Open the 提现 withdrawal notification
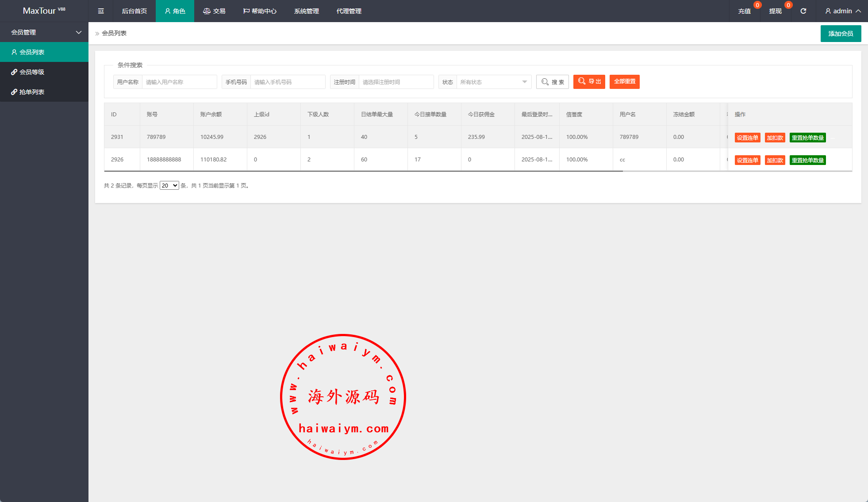Image resolution: width=868 pixels, height=502 pixels. [x=775, y=11]
